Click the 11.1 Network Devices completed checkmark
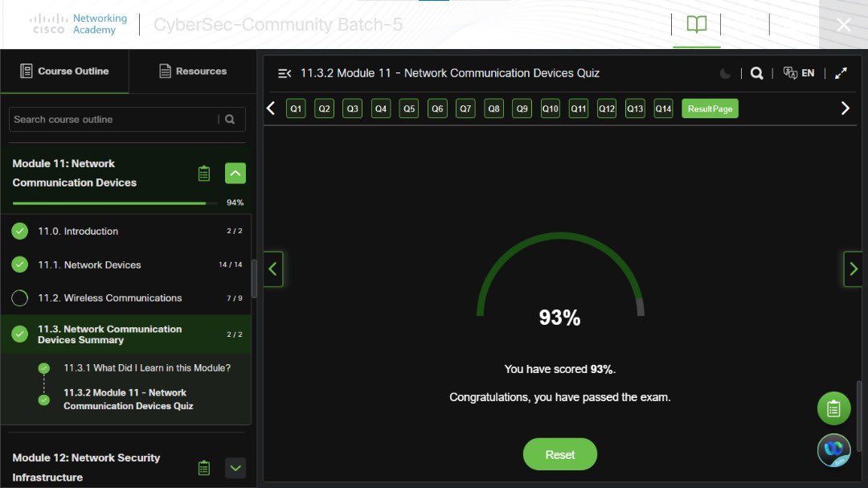The width and height of the screenshot is (868, 488). pos(20,265)
